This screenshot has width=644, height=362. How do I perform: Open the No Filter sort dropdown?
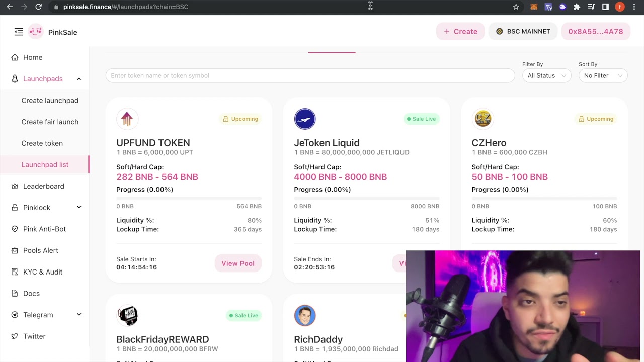(x=603, y=75)
